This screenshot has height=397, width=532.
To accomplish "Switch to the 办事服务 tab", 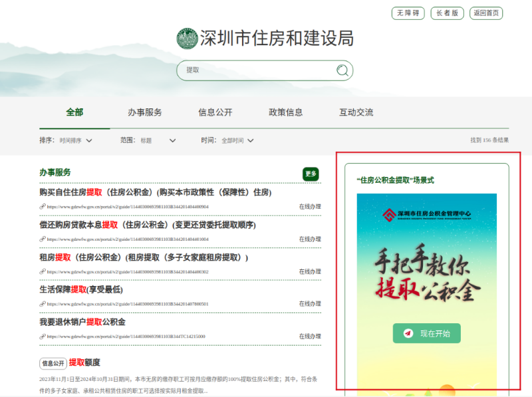I will tap(144, 112).
